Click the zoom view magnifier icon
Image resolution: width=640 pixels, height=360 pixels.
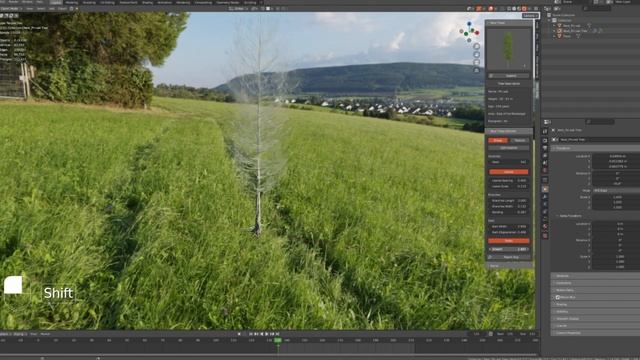point(476,47)
